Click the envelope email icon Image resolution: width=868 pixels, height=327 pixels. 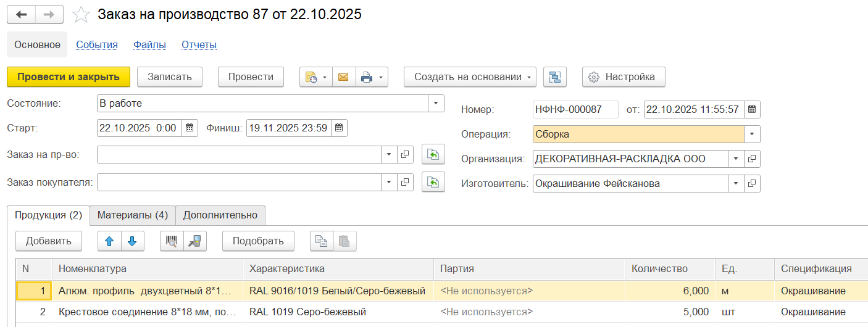(343, 77)
